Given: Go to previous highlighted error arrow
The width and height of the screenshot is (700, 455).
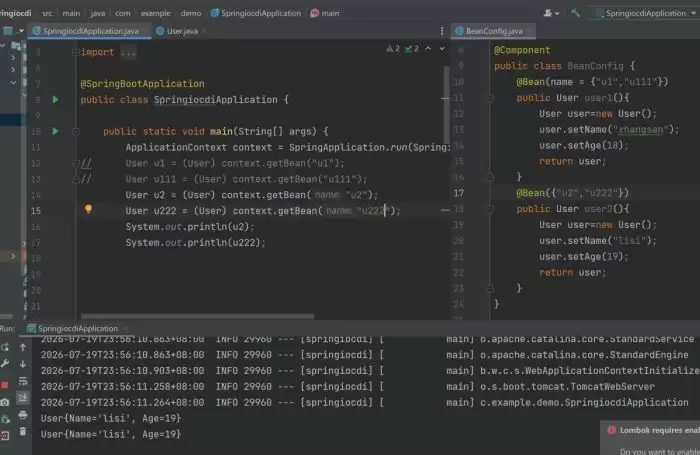Looking at the screenshot, I should point(428,48).
